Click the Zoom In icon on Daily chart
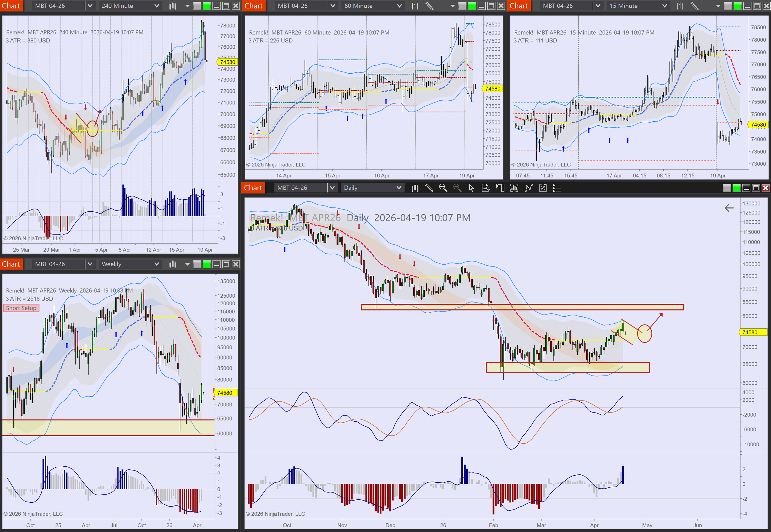 pyautogui.click(x=443, y=188)
